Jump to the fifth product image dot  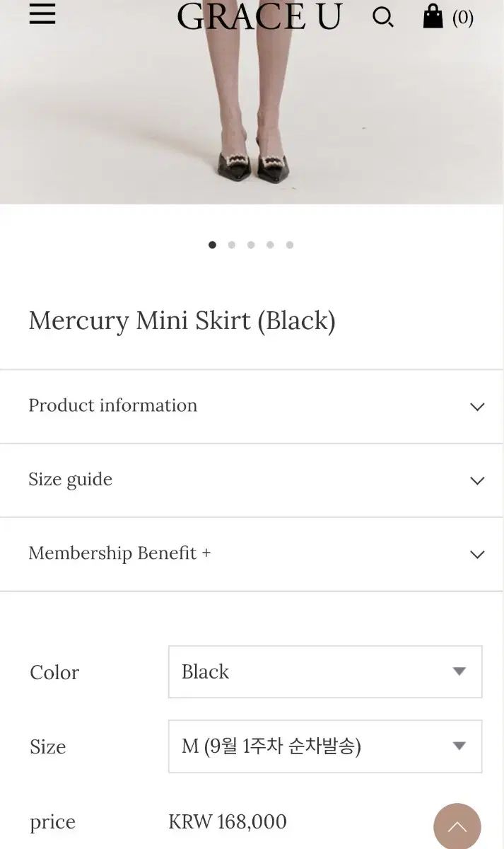[290, 245]
